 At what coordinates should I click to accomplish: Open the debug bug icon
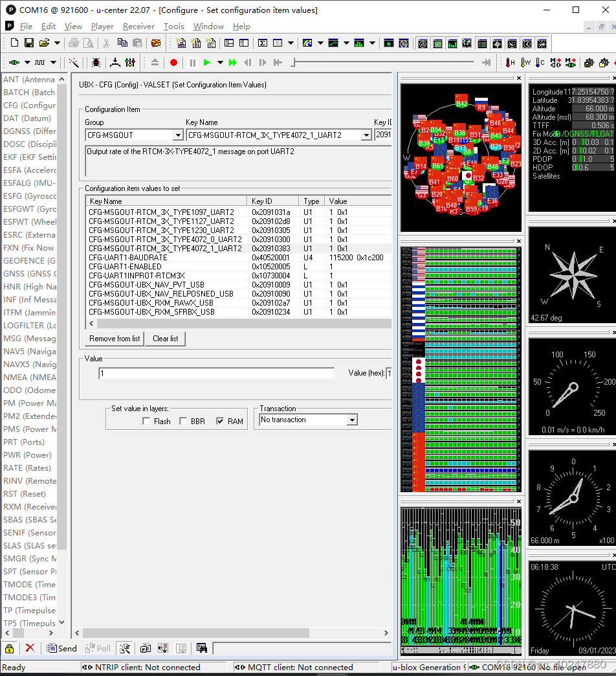[x=96, y=63]
